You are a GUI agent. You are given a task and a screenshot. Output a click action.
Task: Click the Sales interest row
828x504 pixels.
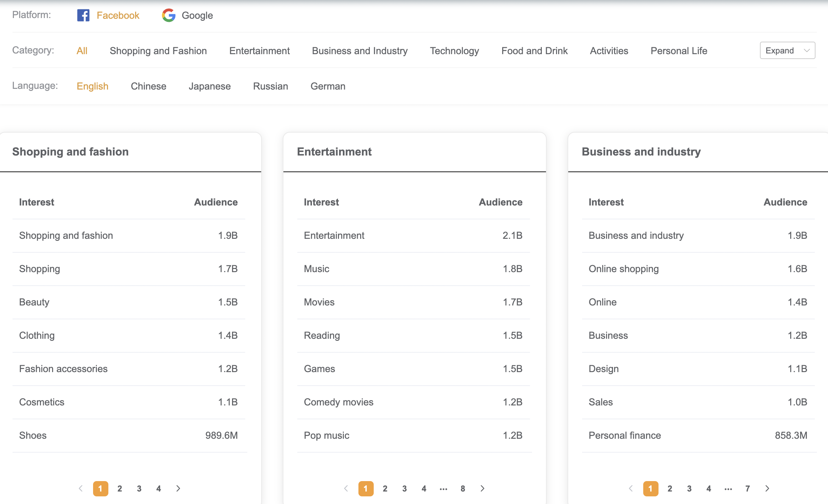point(698,402)
